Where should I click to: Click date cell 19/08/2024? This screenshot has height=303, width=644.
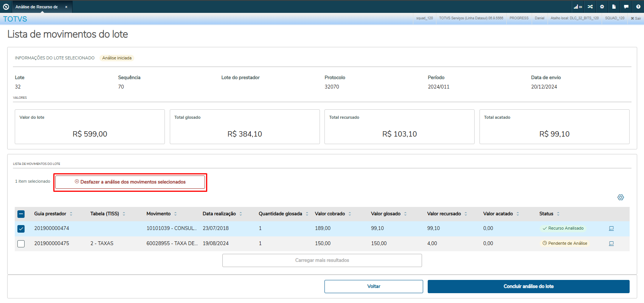[x=216, y=244]
